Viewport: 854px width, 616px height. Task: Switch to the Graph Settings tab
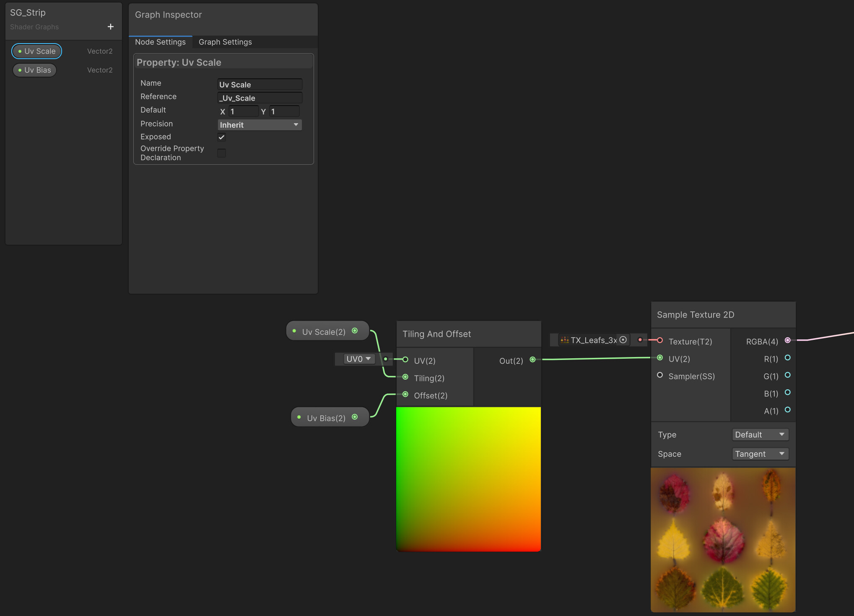coord(225,42)
